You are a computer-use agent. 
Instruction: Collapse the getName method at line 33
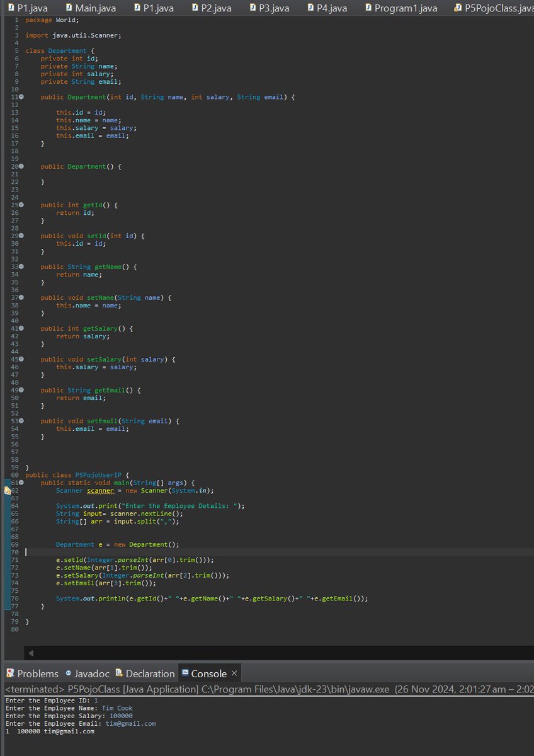[x=21, y=266]
